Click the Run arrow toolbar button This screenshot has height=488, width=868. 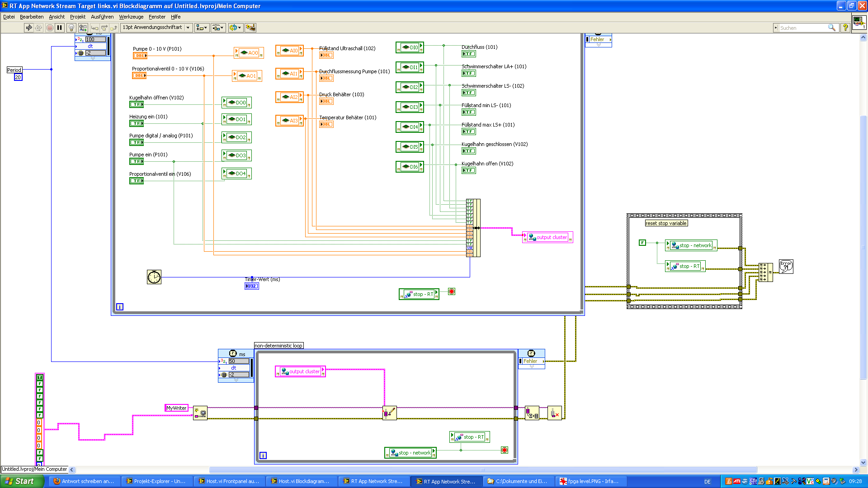click(x=29, y=28)
